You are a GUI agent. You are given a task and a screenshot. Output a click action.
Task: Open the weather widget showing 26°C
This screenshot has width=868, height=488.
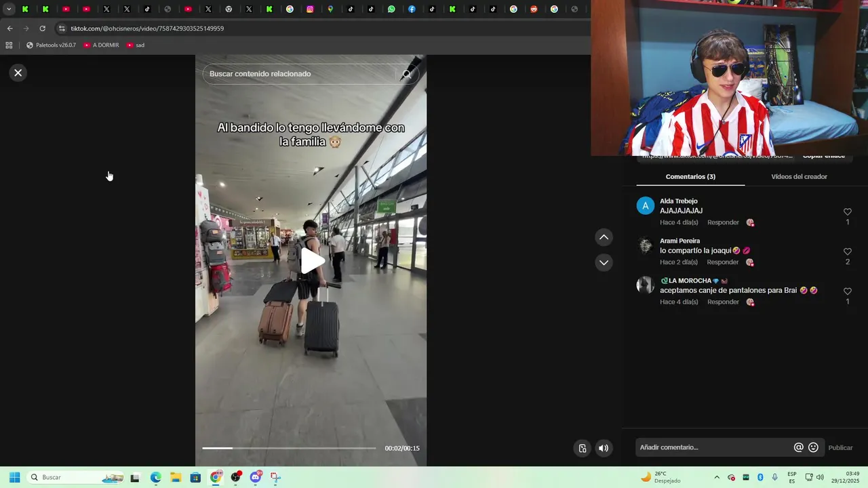click(661, 477)
